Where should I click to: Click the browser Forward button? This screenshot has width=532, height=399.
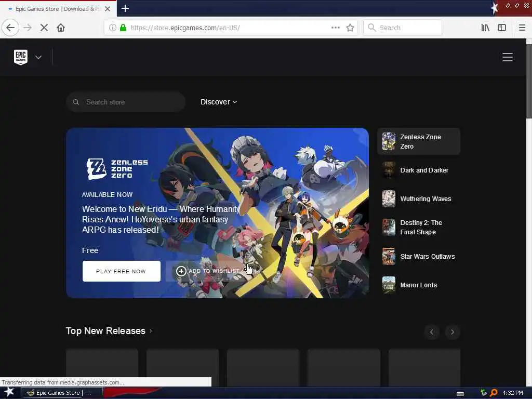(28, 28)
